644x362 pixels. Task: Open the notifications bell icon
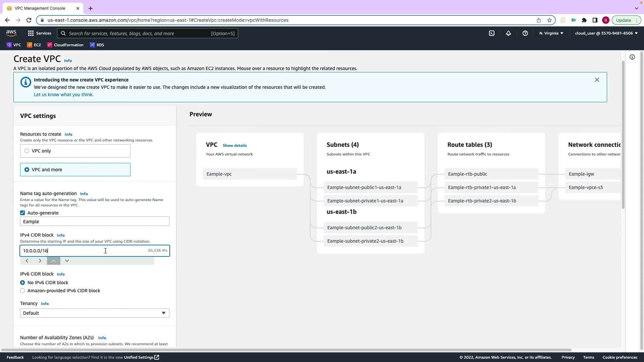(508, 33)
